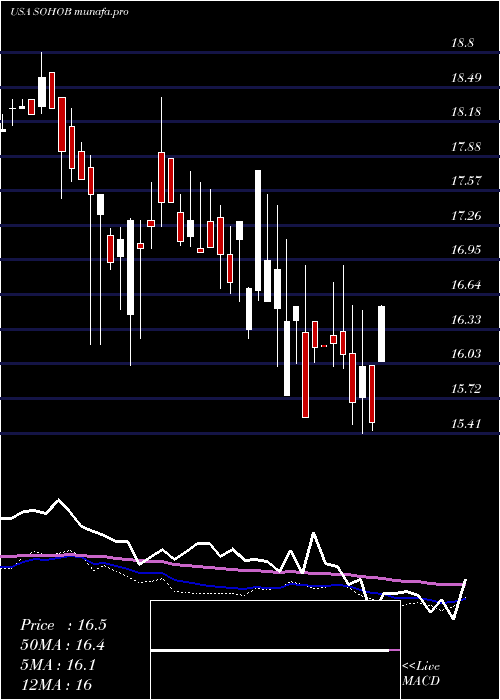
Task: Select the 16.33 price axis label
Action: (x=466, y=320)
